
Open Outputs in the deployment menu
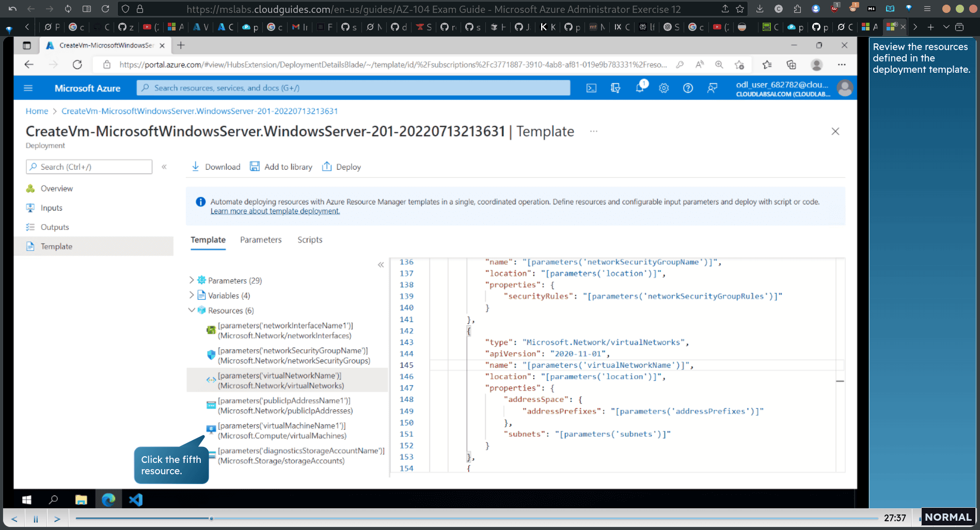point(55,227)
